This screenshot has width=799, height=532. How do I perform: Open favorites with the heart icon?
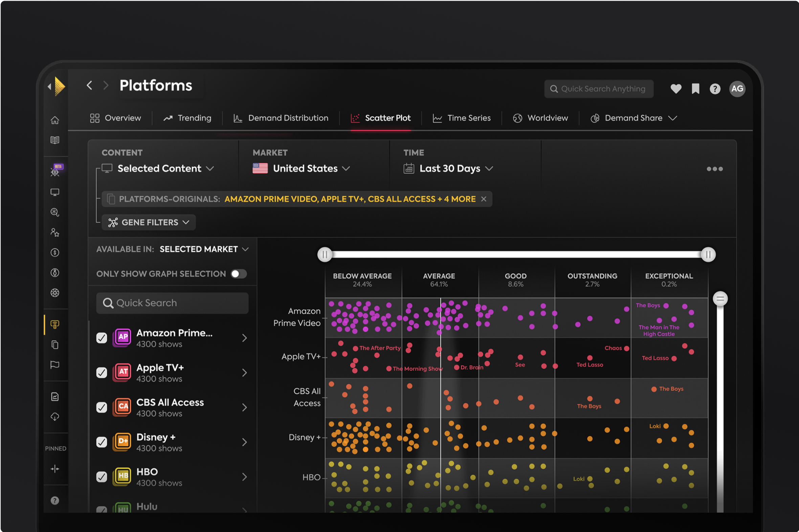(x=676, y=89)
